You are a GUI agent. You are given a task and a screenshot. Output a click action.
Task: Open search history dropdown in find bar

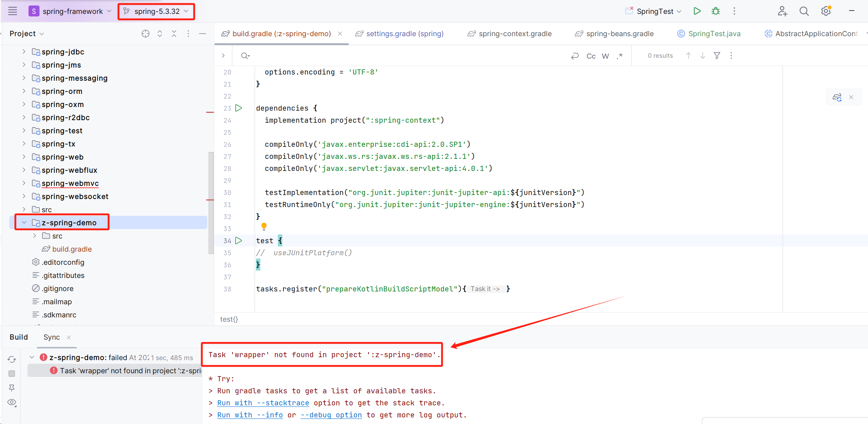tap(245, 56)
